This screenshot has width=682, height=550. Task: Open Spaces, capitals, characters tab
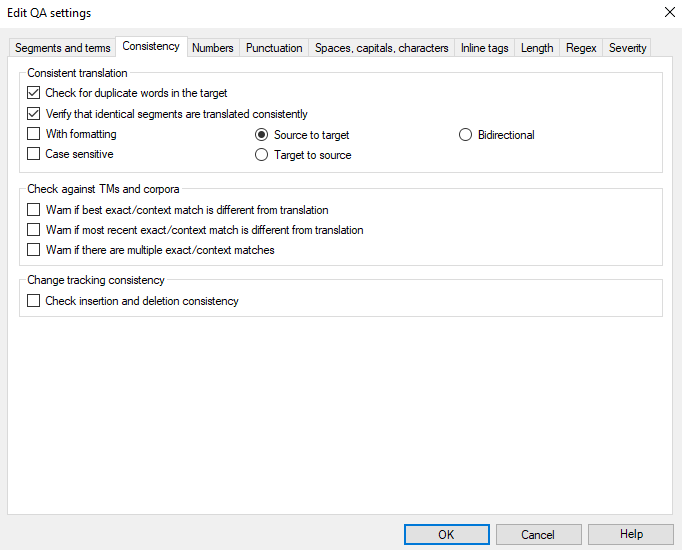coord(381,48)
